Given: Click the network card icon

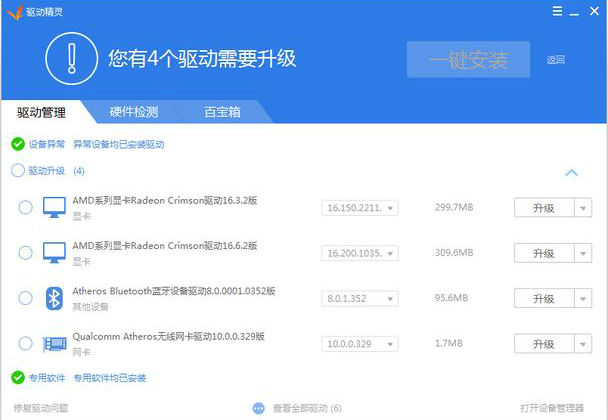Looking at the screenshot, I should pos(54,344).
